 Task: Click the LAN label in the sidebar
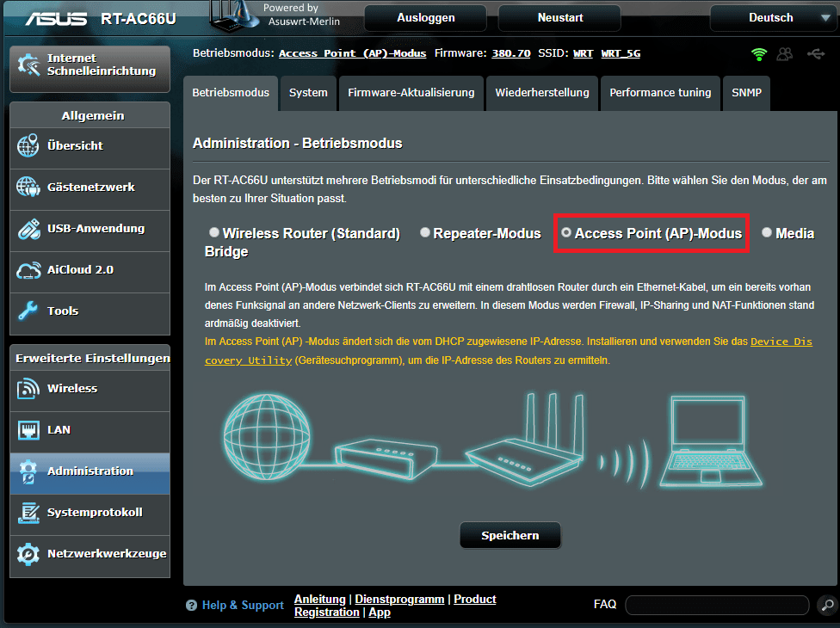point(59,430)
